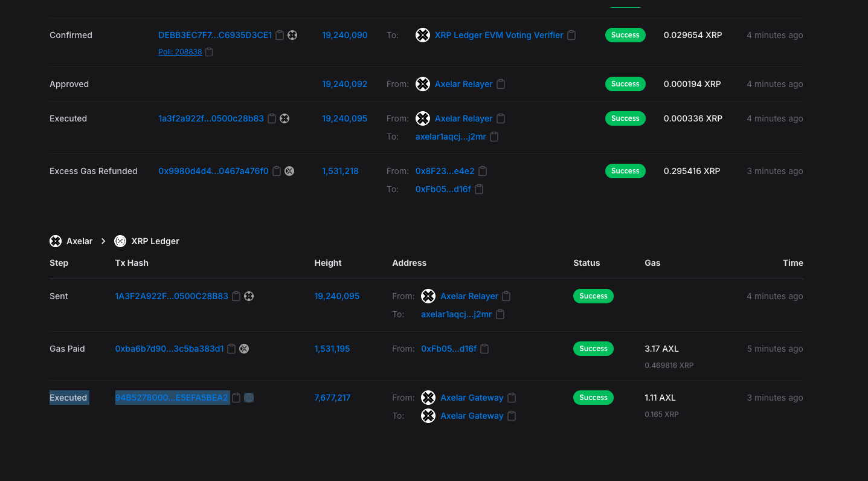The width and height of the screenshot is (868, 481).
Task: Copy 0xFb05...d16f address in Gas Paid row
Action: point(484,349)
